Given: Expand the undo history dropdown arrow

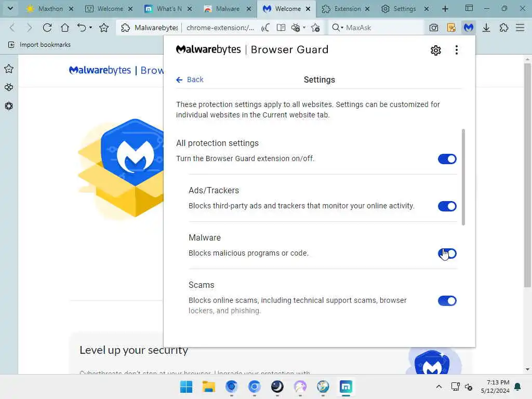Looking at the screenshot, I should 90,28.
